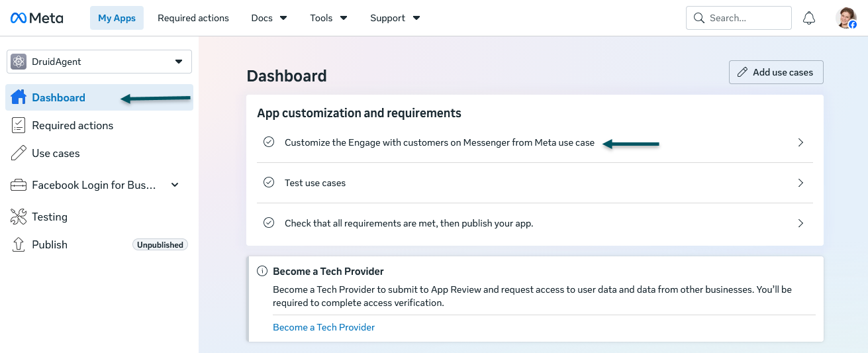
Task: Open Testing in sidebar
Action: pyautogui.click(x=99, y=217)
